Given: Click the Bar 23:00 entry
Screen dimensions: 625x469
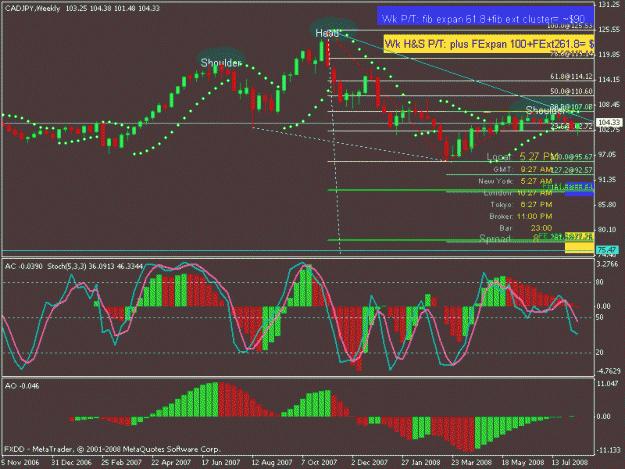Looking at the screenshot, I should coord(526,228).
